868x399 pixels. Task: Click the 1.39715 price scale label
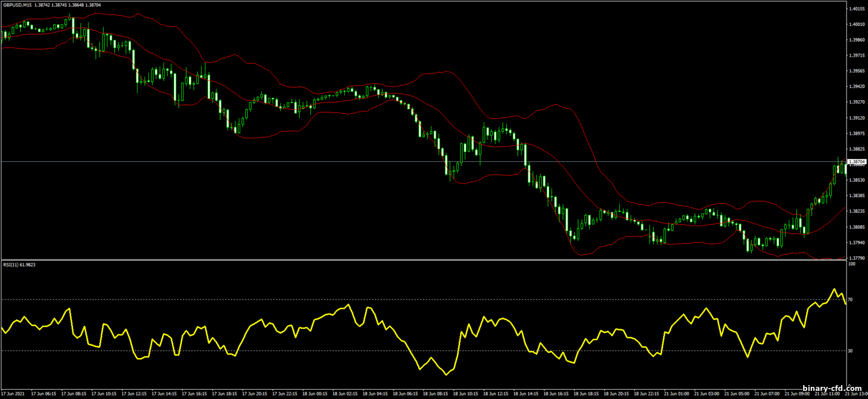[856, 56]
